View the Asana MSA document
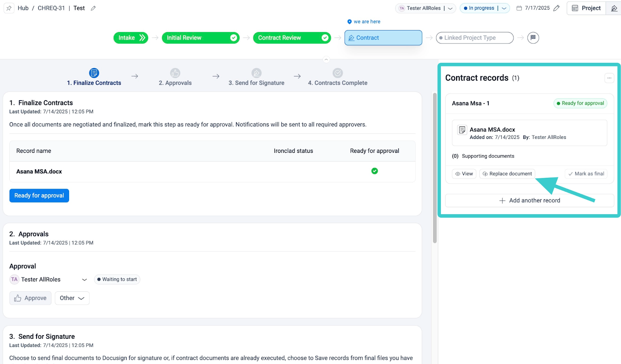This screenshot has width=621, height=364. [x=464, y=174]
